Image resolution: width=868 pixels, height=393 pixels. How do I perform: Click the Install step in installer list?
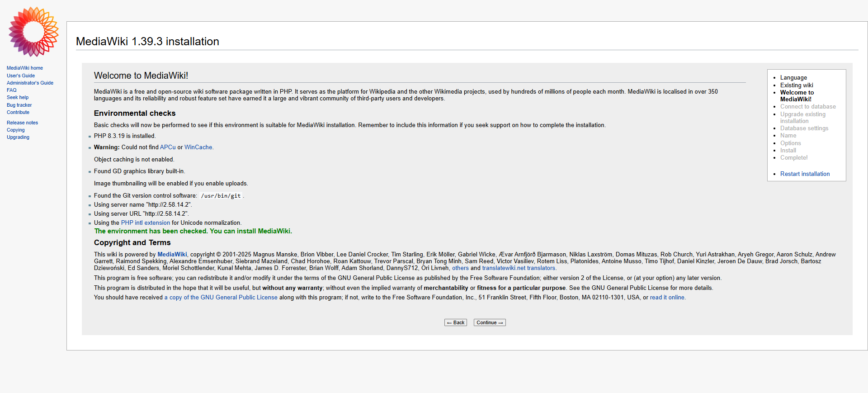click(x=788, y=151)
